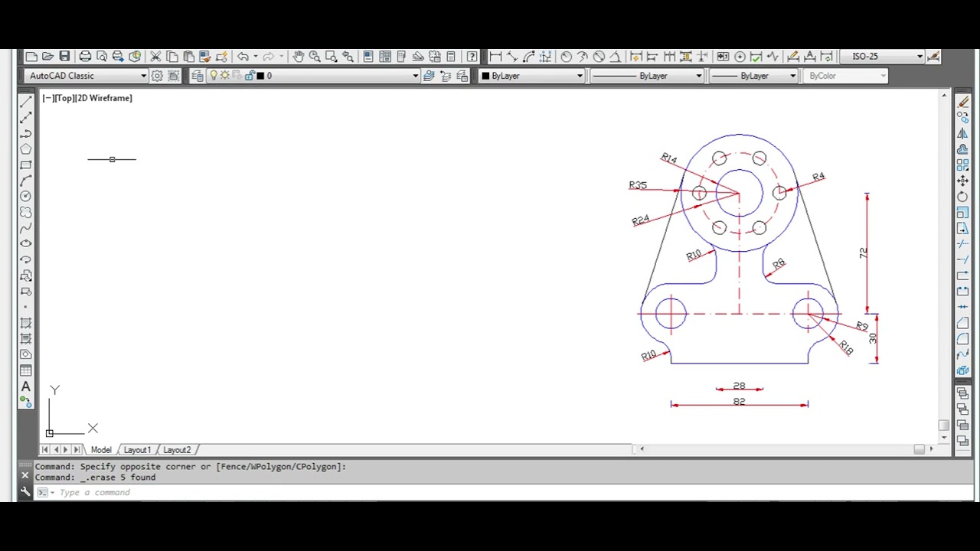
Task: Expand the layer 0 dropdown list
Action: (416, 76)
